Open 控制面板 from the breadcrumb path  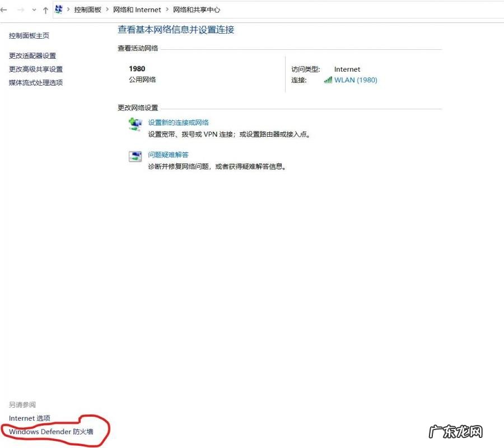[87, 10]
